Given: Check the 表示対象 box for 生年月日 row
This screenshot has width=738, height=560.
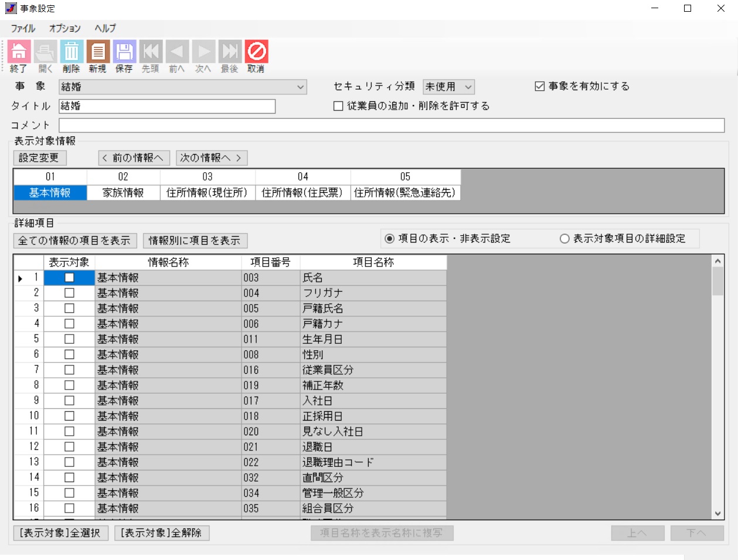Looking at the screenshot, I should (69, 339).
